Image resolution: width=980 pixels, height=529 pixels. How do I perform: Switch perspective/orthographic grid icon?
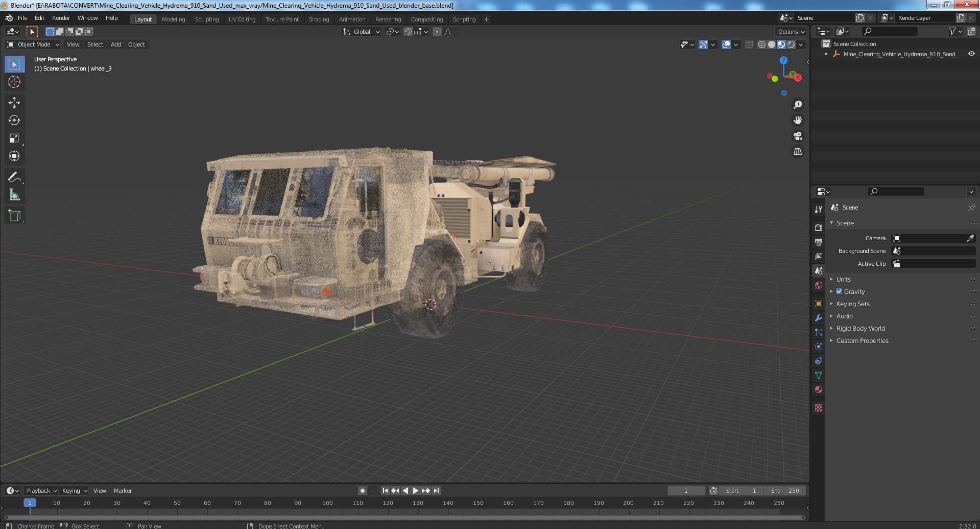(797, 152)
